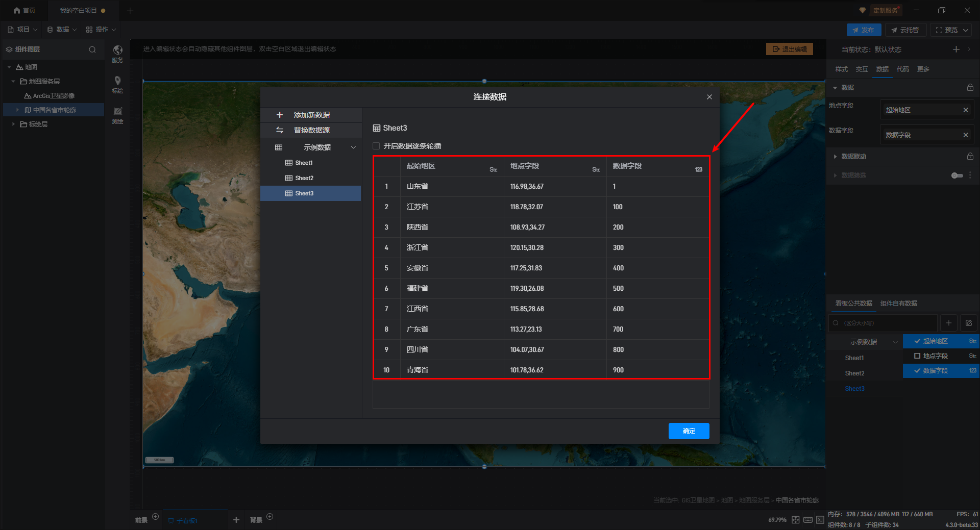Switch to 组件自有数据 tab
Screen dimensions: 980x530
pos(898,304)
